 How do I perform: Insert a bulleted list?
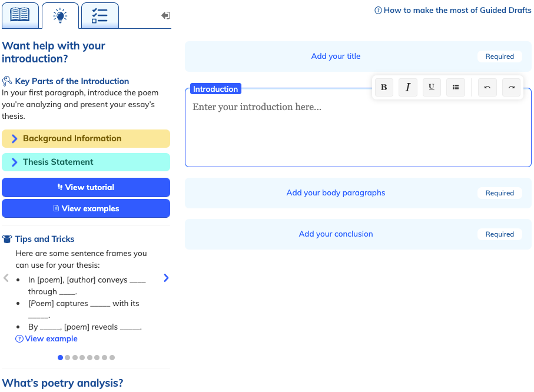(455, 87)
